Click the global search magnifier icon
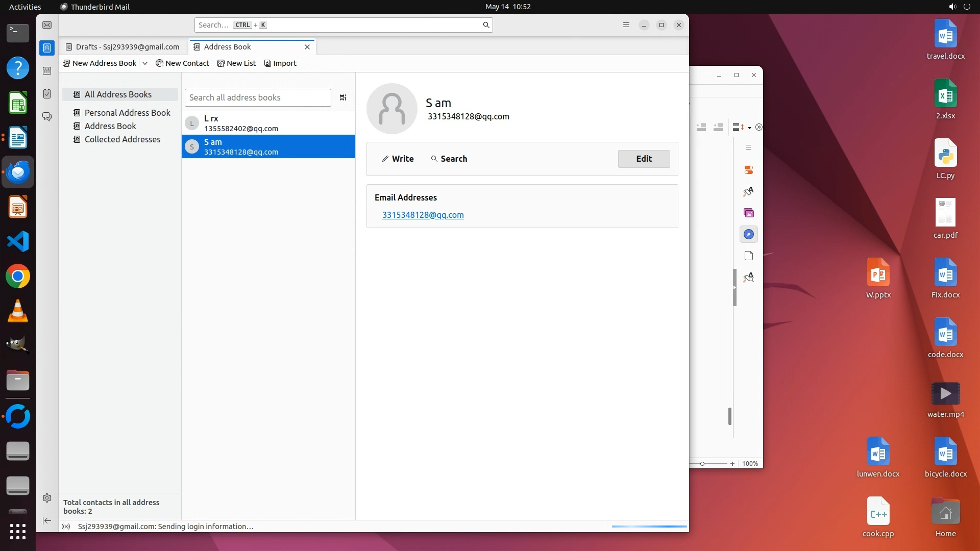 (486, 25)
